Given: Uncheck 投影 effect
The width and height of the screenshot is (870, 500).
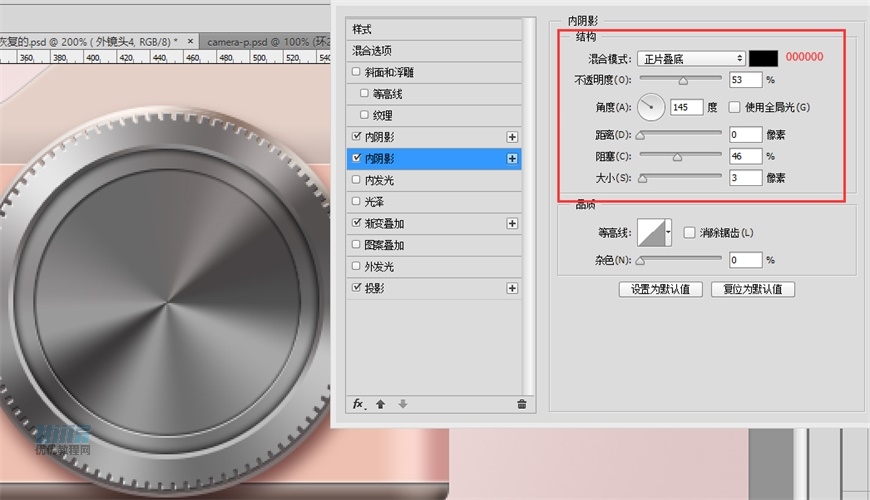Looking at the screenshot, I should (356, 287).
